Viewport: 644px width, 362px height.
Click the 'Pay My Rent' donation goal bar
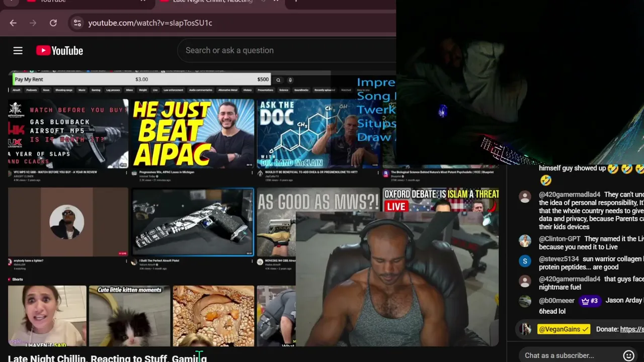[x=142, y=79]
